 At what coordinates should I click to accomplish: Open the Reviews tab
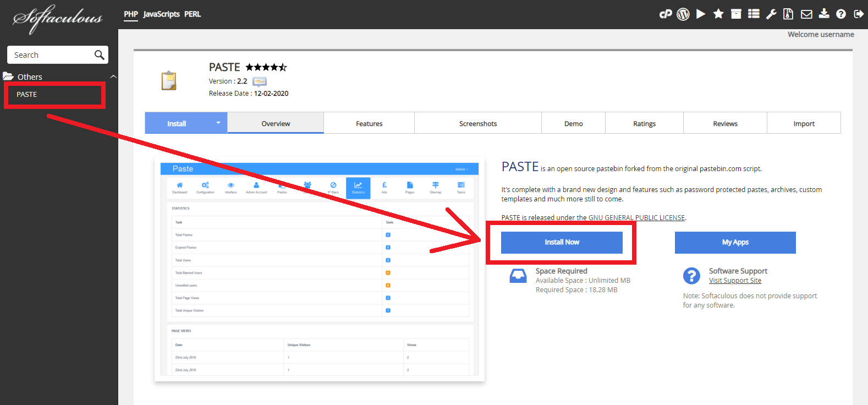[726, 123]
